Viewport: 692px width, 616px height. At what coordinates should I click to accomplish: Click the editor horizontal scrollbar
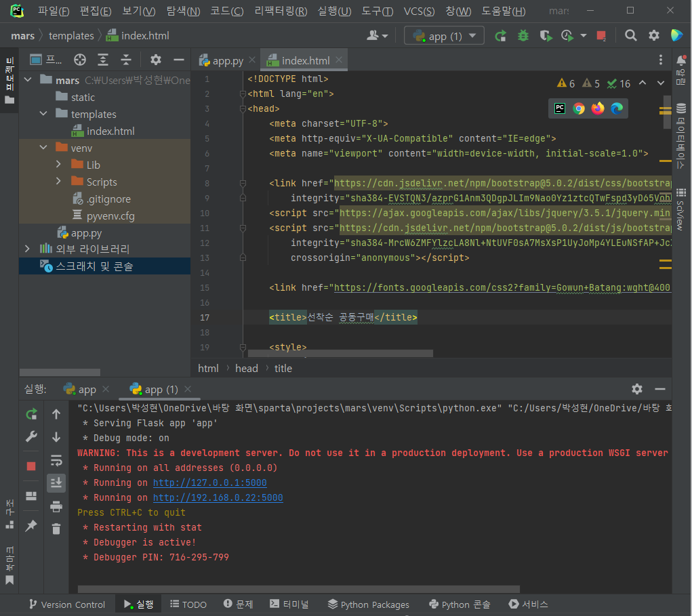340,354
